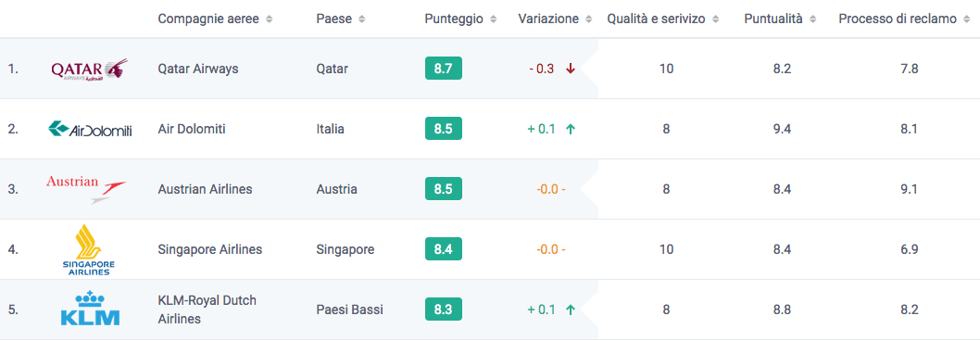The width and height of the screenshot is (980, 341).
Task: Click the KLM crown logo
Action: (90, 309)
